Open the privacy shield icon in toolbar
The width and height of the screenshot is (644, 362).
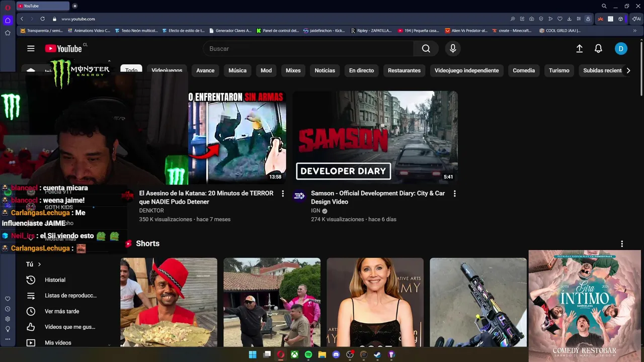click(x=541, y=19)
